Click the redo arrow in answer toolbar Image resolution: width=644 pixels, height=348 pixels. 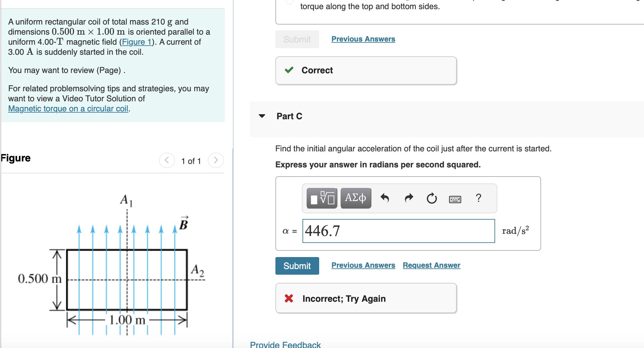[409, 198]
